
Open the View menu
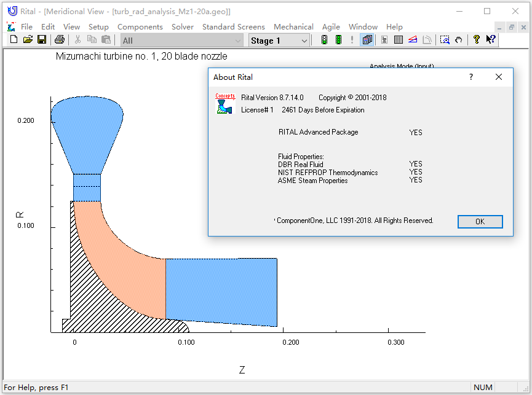click(71, 27)
